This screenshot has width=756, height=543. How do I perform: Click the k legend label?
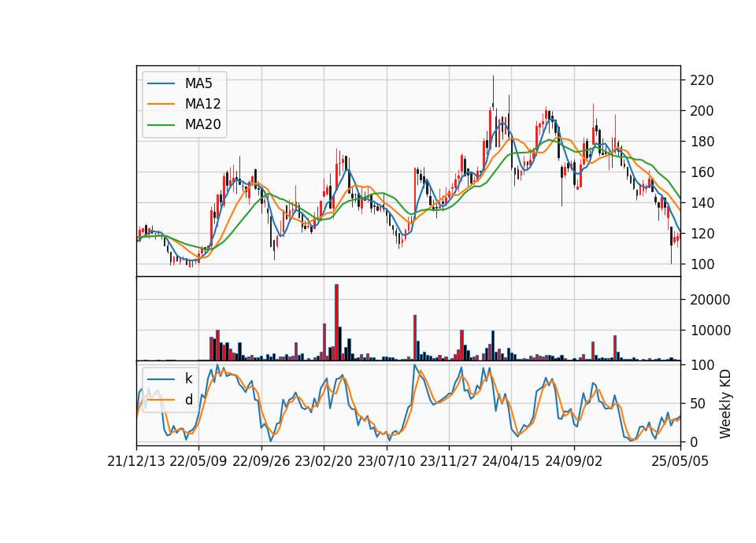(188, 379)
